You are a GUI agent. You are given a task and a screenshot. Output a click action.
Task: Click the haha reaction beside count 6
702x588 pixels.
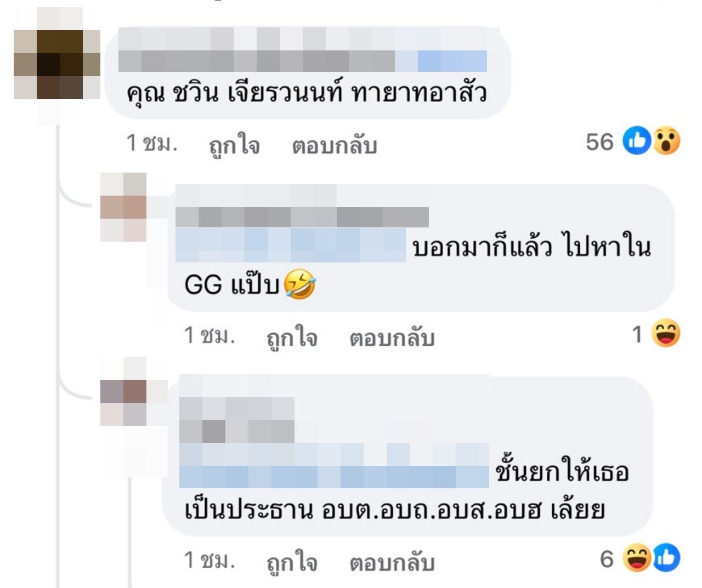(637, 558)
